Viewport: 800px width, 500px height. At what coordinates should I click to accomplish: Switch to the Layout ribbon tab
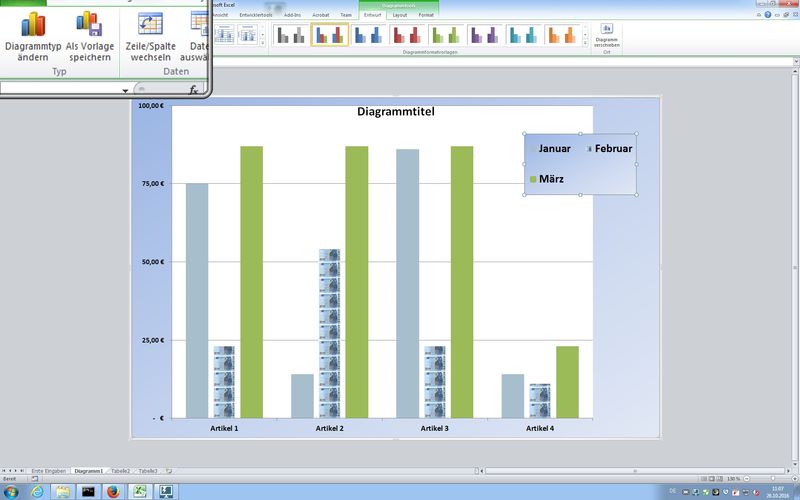click(x=400, y=15)
